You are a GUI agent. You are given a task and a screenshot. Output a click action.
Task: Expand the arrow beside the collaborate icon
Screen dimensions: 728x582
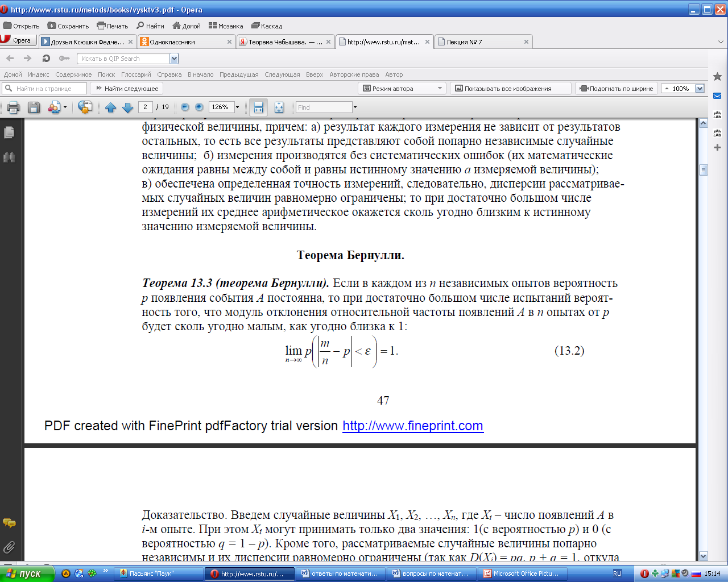coord(65,107)
